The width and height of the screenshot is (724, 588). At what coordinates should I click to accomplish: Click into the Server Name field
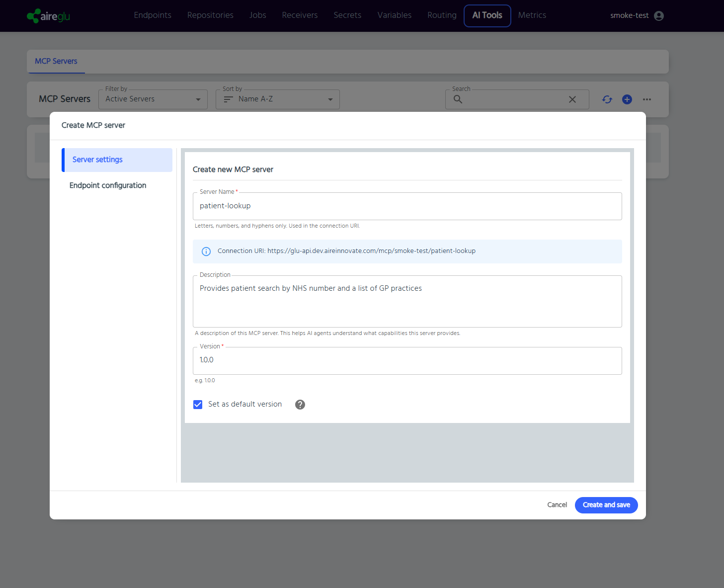[406, 206]
